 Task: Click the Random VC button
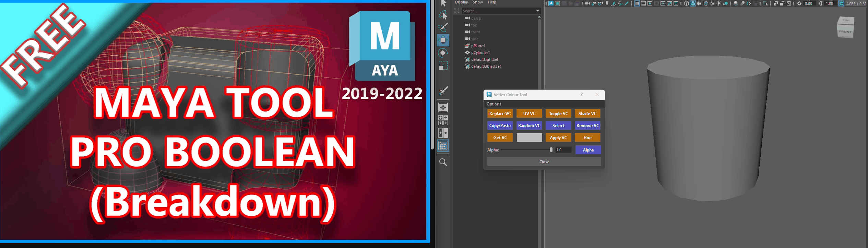coord(529,126)
